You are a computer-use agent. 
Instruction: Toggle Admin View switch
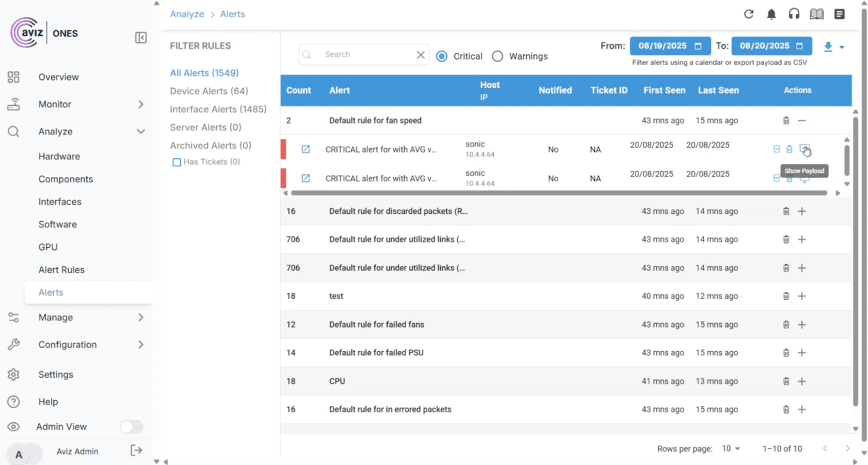(x=131, y=427)
